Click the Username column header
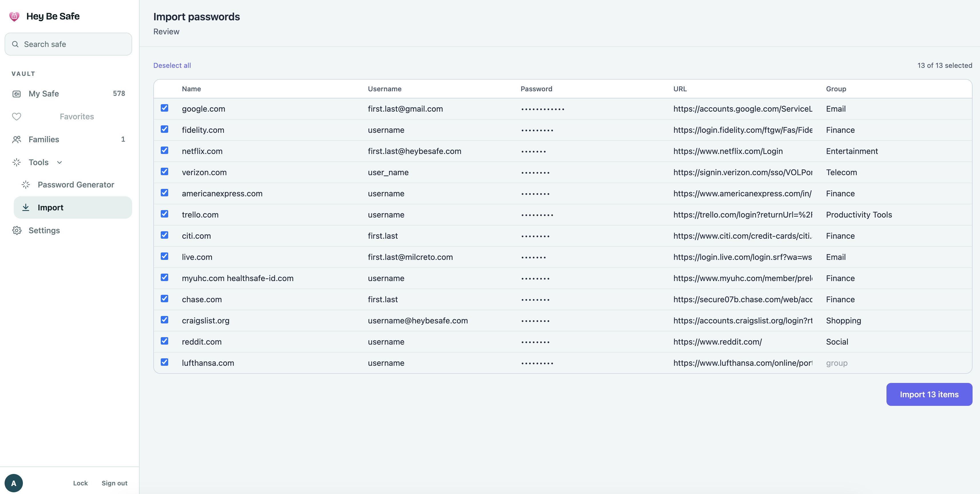Image resolution: width=980 pixels, height=494 pixels. (385, 89)
